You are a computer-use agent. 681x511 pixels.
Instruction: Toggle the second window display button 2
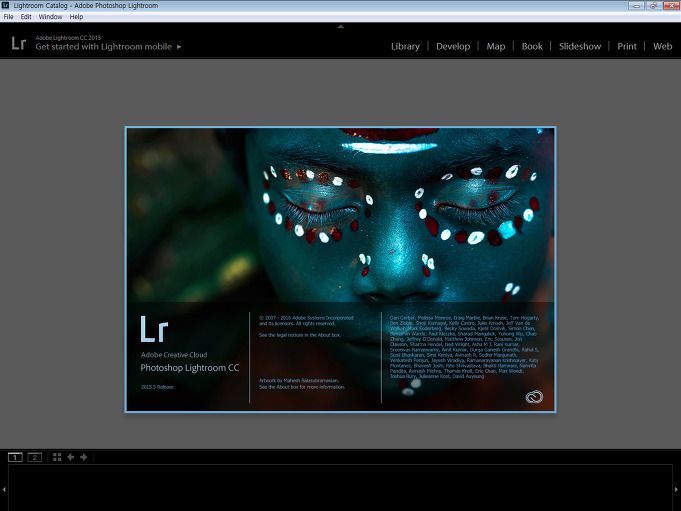pos(35,457)
